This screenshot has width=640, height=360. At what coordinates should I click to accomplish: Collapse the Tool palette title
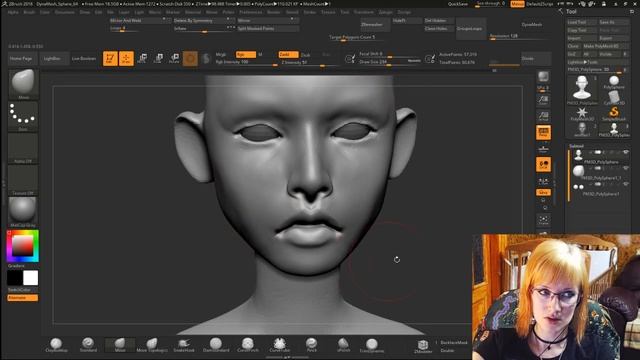[571, 11]
